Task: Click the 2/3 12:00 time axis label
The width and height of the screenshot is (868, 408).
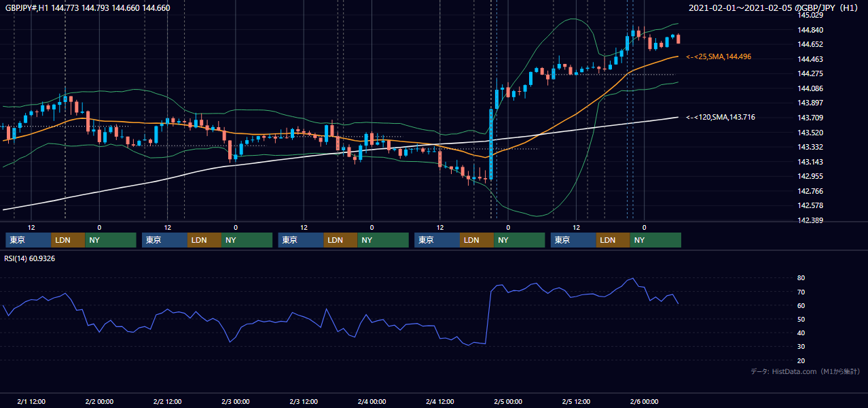Action: coord(304,401)
